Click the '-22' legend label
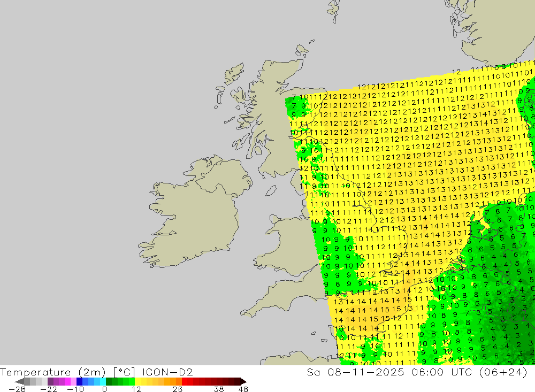The width and height of the screenshot is (535, 392). (x=49, y=389)
